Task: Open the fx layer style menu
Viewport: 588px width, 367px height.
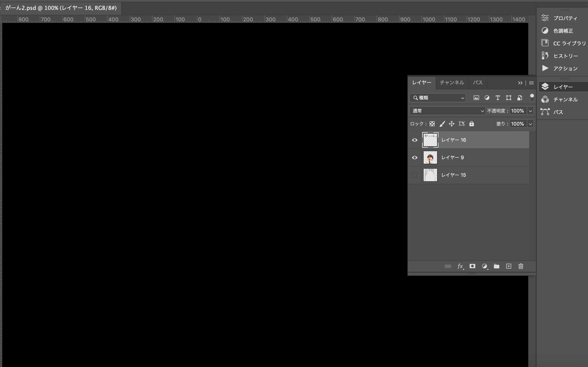Action: click(x=460, y=266)
